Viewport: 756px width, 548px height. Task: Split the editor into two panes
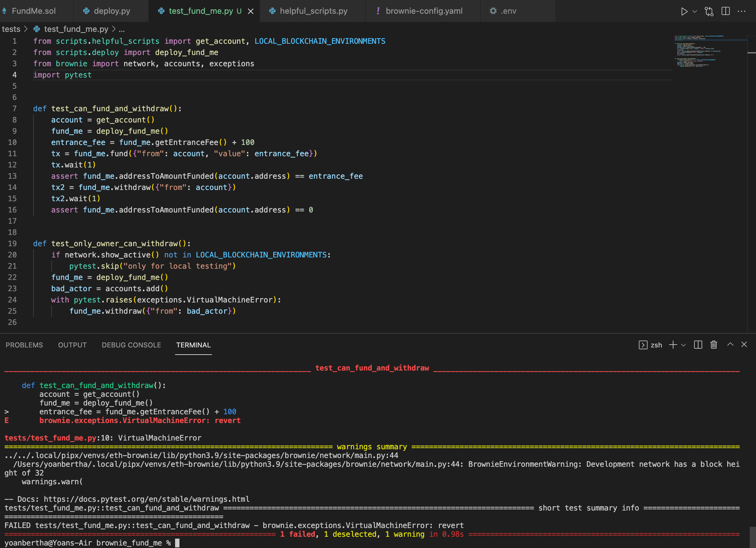pyautogui.click(x=726, y=11)
